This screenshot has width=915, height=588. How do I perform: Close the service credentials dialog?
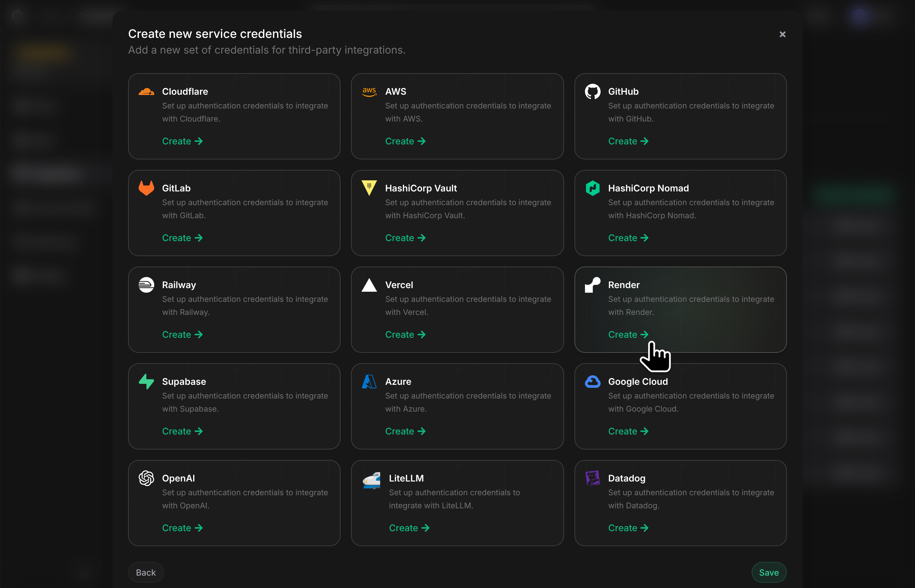point(782,34)
